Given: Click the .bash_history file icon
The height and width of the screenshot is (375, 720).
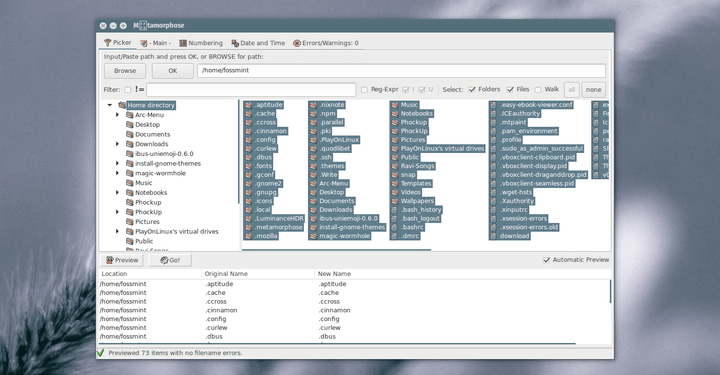Looking at the screenshot, I should 394,210.
